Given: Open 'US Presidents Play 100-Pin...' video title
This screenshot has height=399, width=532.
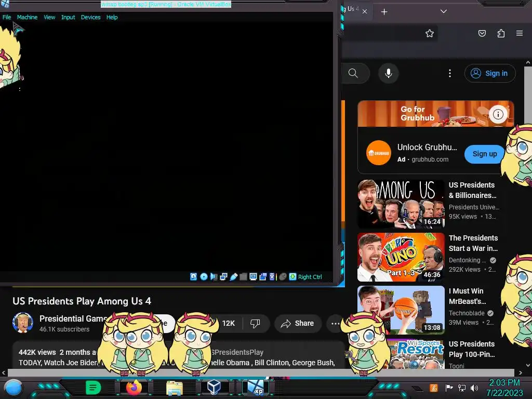Looking at the screenshot, I should (472, 349).
